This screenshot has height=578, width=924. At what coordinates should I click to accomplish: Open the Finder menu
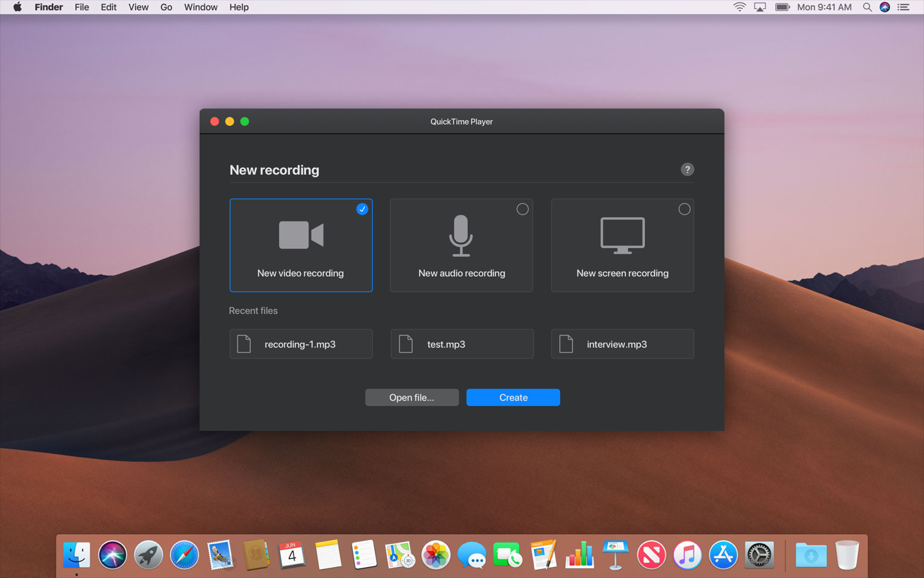tap(49, 7)
